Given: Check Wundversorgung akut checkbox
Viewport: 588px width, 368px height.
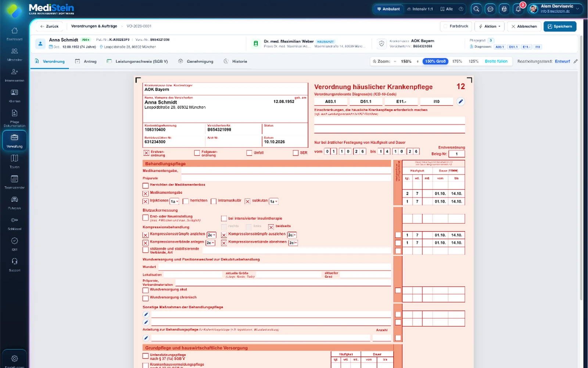Looking at the screenshot, I should 146,290.
